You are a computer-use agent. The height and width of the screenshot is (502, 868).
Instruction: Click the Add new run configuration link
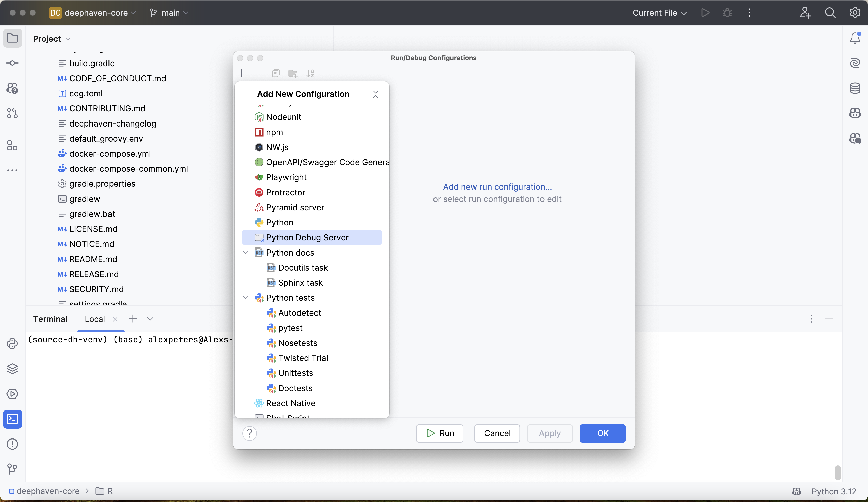click(x=497, y=186)
